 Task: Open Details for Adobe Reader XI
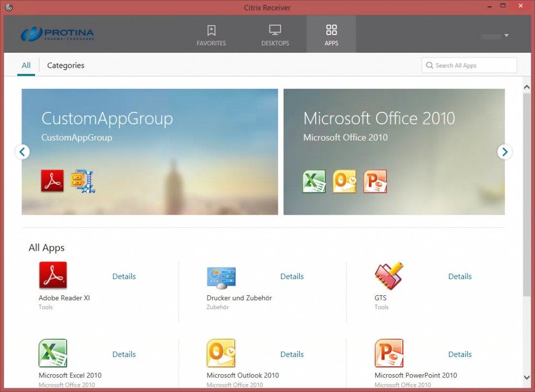(x=124, y=276)
